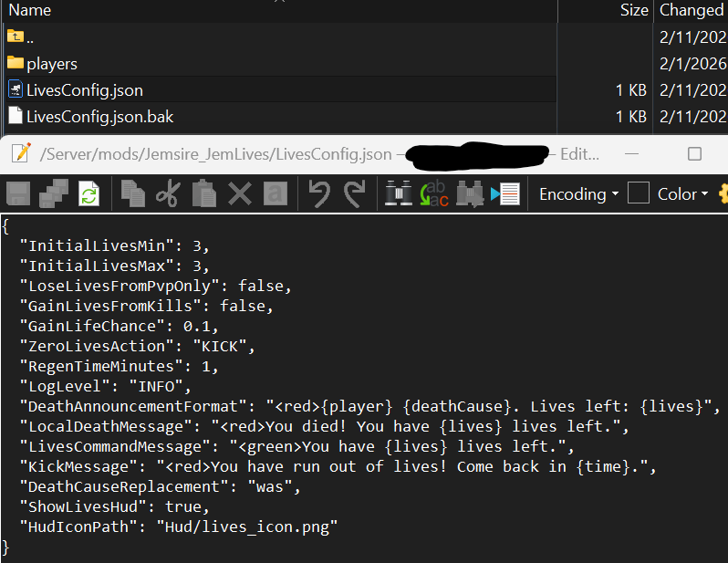Screen dimensions: 728x563
Task: Click the Paste clipboard icon
Action: coord(203,193)
